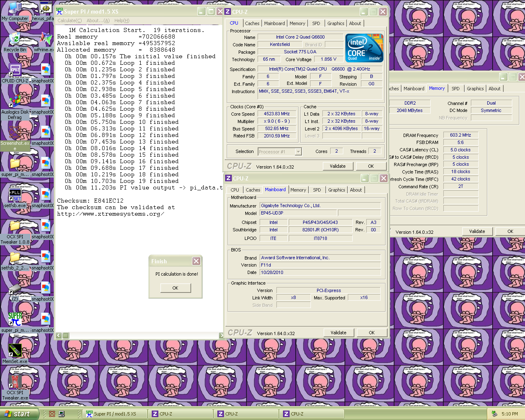
Task: Click Super PI horizontal scrollbar left arrow
Action: 59,336
